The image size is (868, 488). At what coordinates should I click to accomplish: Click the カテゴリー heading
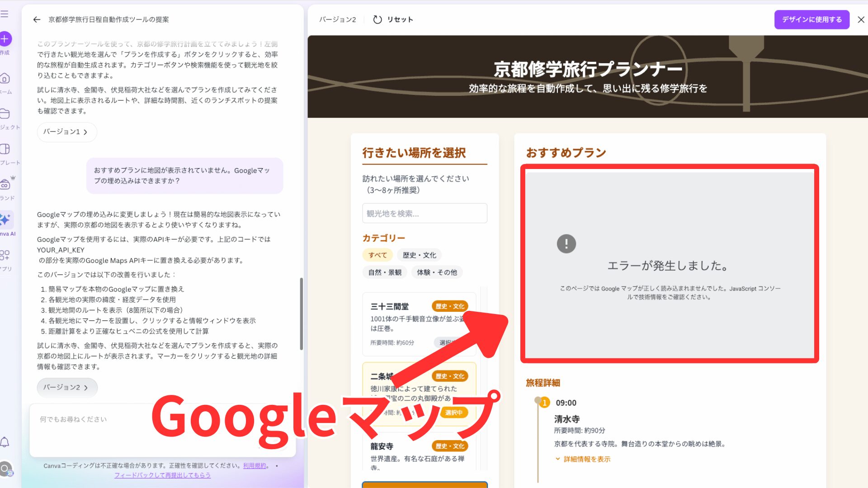click(x=383, y=238)
